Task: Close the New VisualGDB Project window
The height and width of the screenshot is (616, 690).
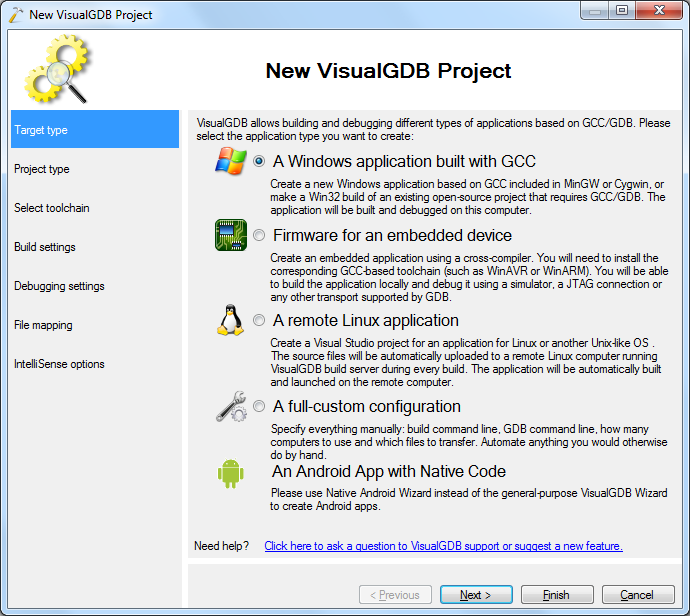Action: 659,11
